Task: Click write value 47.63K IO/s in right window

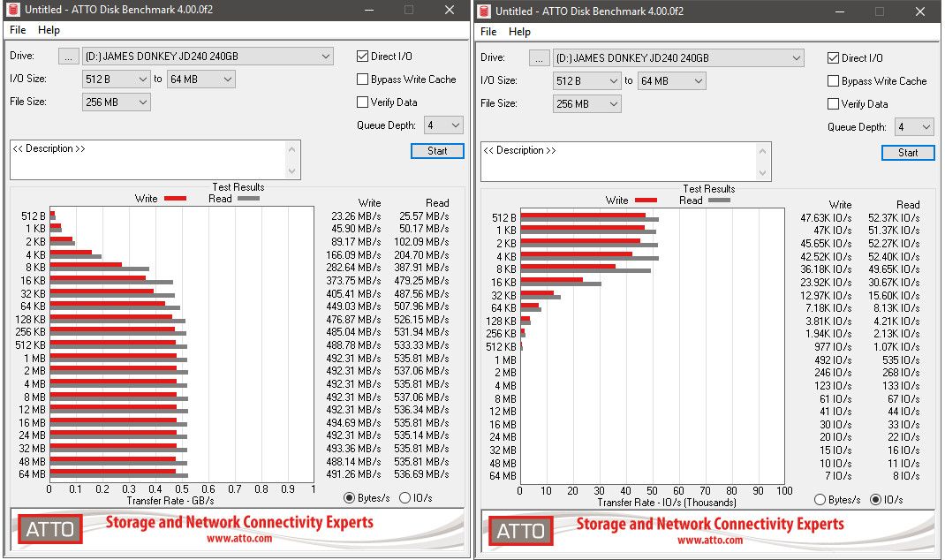Action: click(826, 217)
